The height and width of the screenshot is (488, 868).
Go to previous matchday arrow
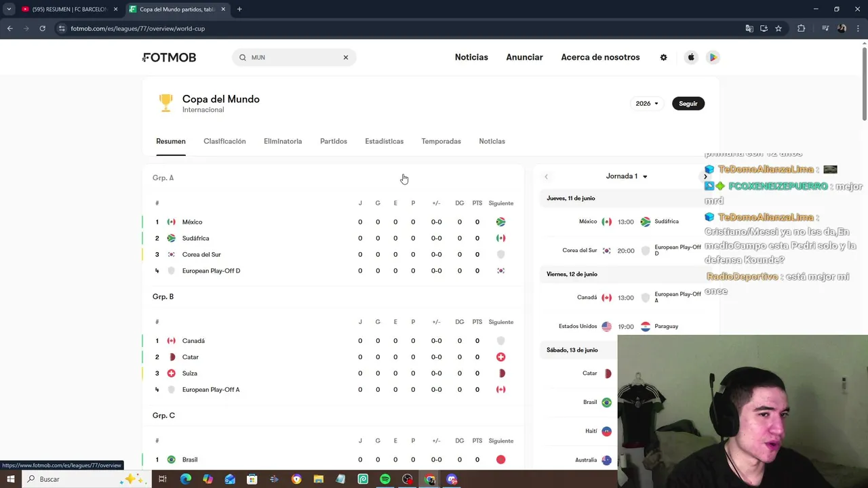pos(546,176)
